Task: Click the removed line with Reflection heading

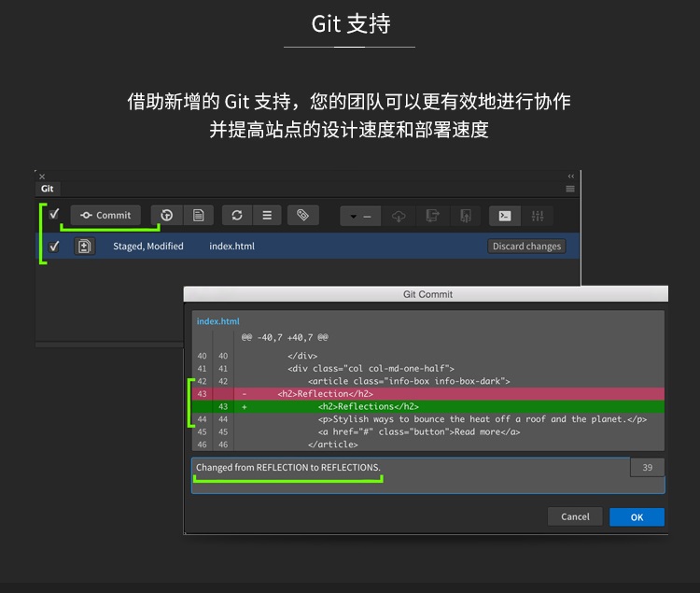Action: pos(428,394)
